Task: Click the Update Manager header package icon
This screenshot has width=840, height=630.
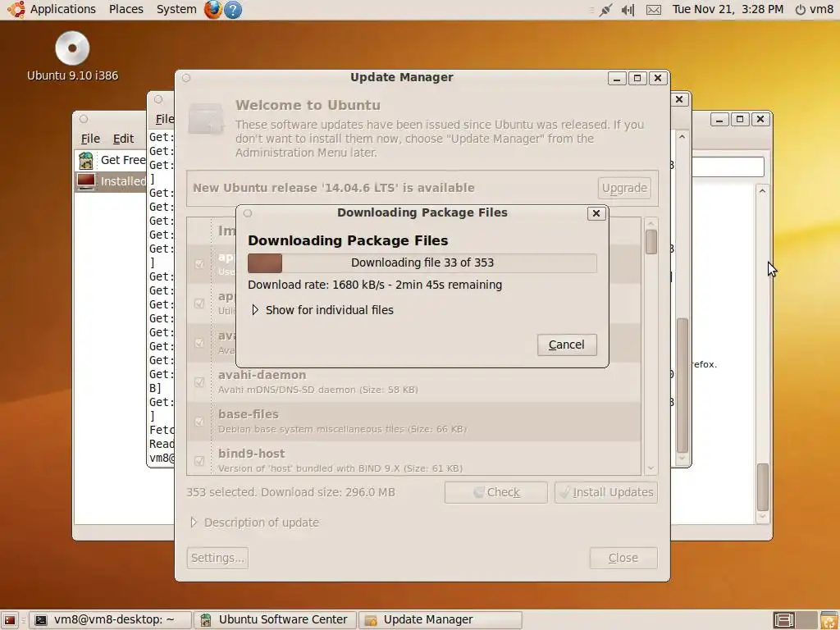Action: [206, 119]
